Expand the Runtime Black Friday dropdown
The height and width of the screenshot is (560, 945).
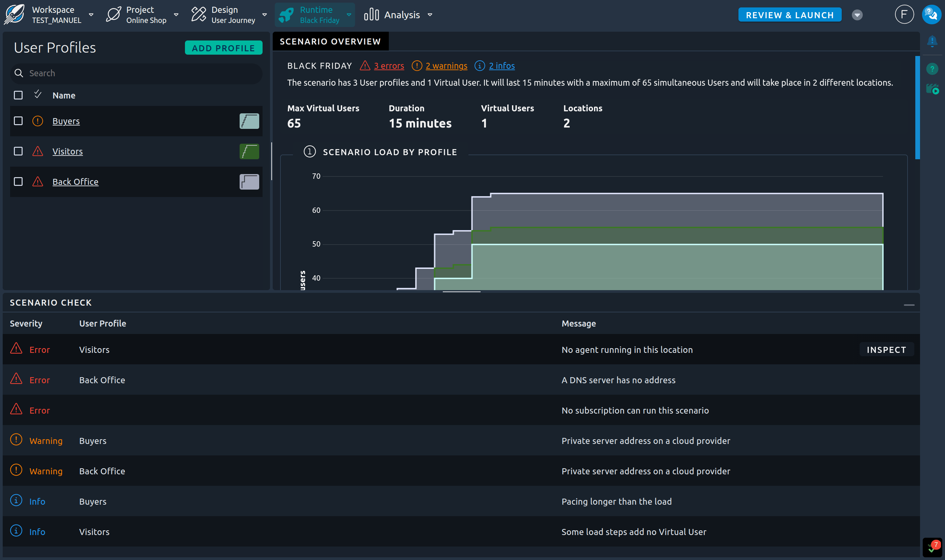[349, 15]
